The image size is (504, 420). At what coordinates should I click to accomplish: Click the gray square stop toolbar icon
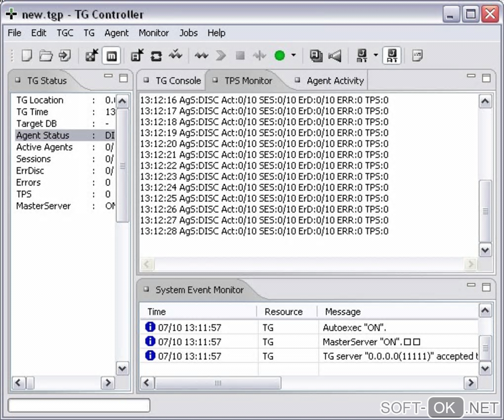click(x=240, y=56)
